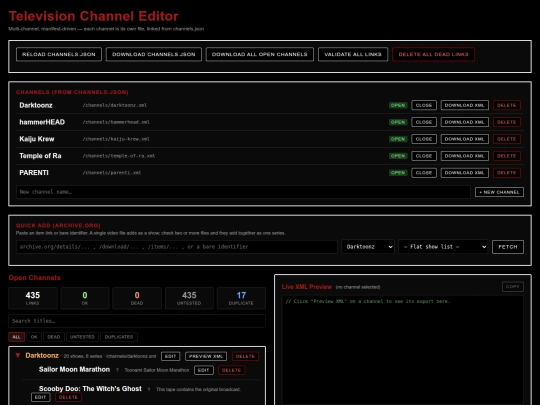The height and width of the screenshot is (405, 540).
Task: Focus the archive.org identifier input field
Action: point(177,247)
